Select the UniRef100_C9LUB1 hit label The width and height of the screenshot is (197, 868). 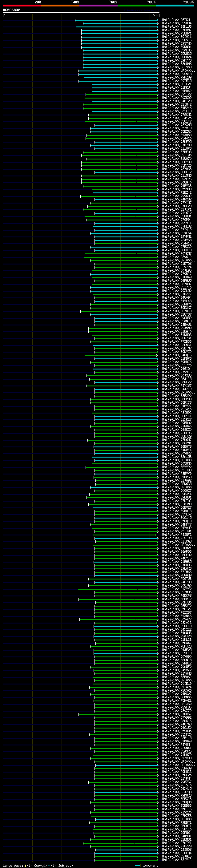176,497
